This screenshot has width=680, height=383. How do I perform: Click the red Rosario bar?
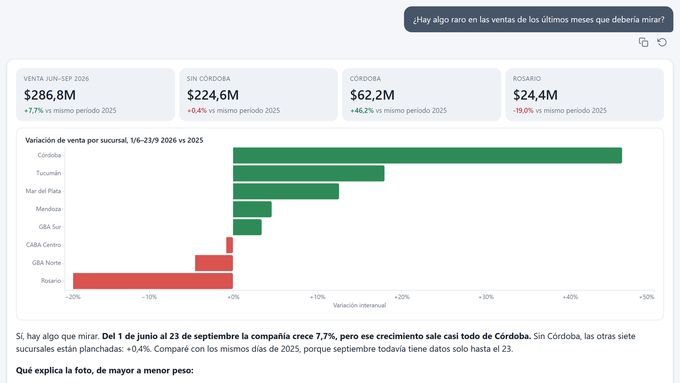pyautogui.click(x=153, y=281)
